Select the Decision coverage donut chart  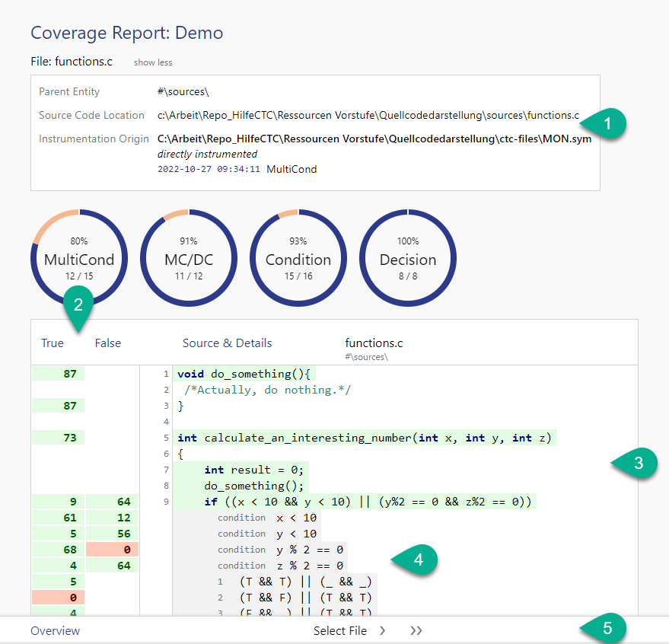click(408, 259)
